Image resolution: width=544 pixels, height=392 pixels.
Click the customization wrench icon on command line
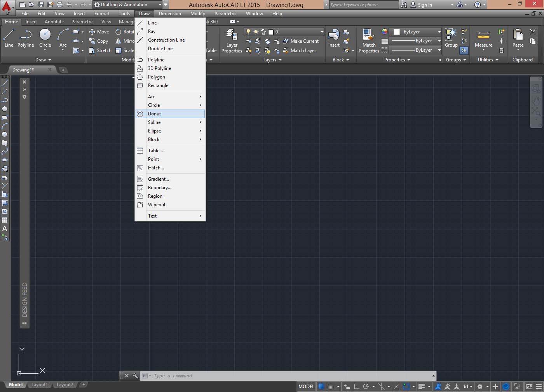click(x=135, y=376)
